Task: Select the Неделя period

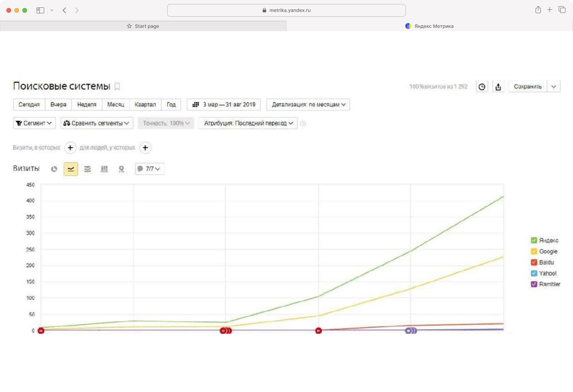Action: (x=87, y=104)
